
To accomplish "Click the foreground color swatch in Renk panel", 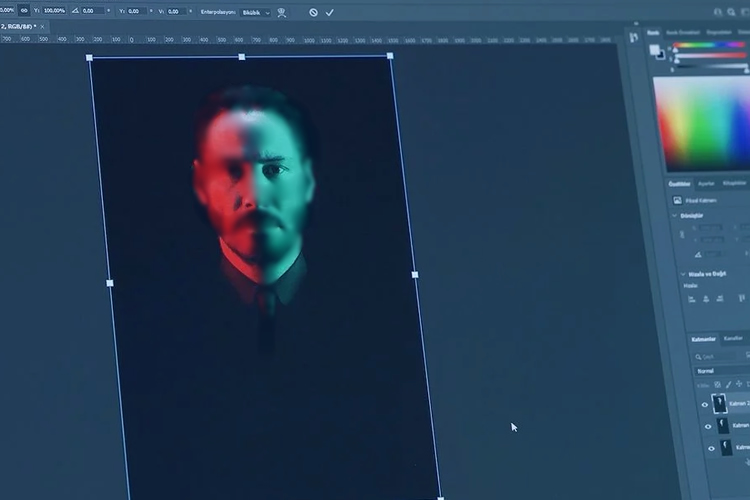I will click(654, 50).
